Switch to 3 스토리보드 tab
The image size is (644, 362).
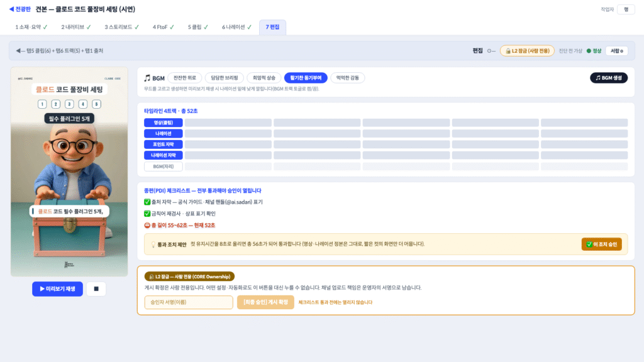click(121, 27)
